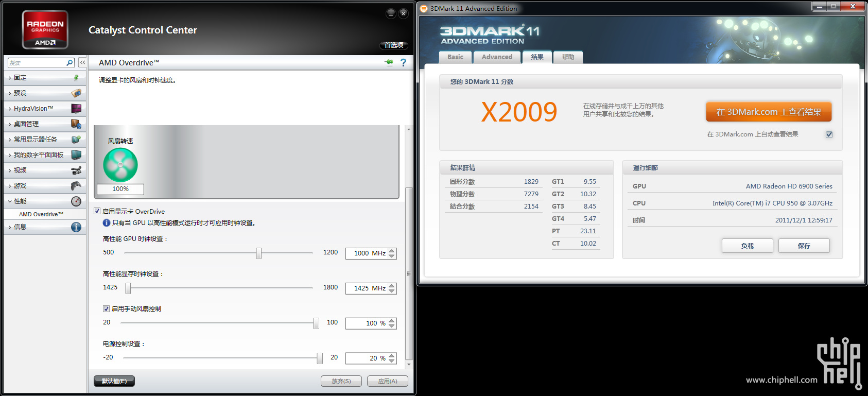Click the 放弃(S) discard button
The image size is (868, 396).
341,381
